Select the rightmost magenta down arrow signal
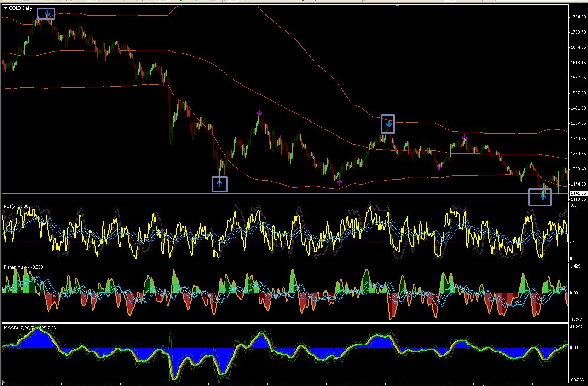The width and height of the screenshot is (588, 386). coord(465,137)
